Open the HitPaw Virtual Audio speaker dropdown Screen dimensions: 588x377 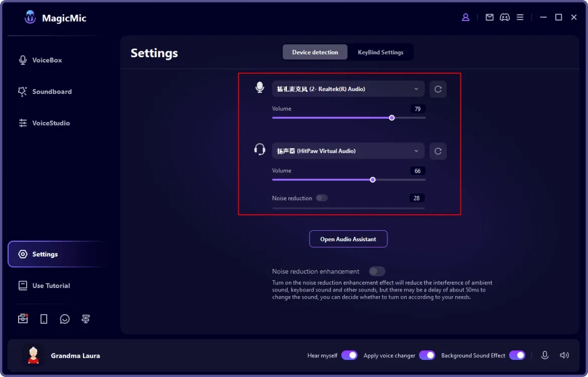pos(348,151)
